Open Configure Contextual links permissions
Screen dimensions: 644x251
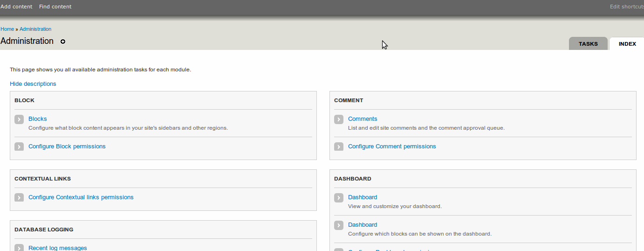pyautogui.click(x=81, y=197)
